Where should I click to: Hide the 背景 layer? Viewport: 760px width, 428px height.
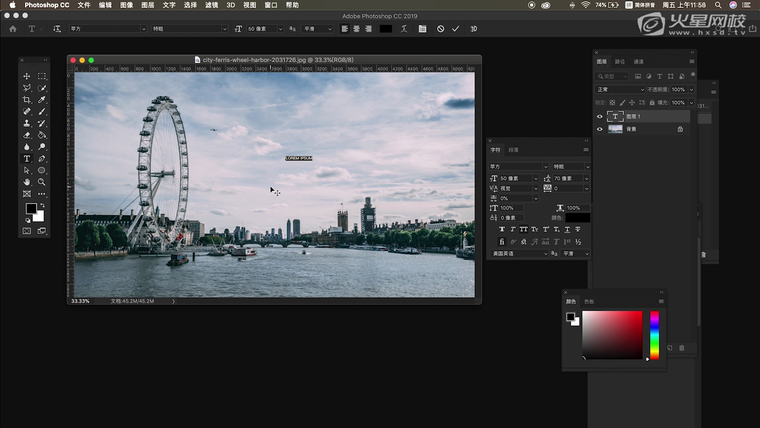[600, 129]
